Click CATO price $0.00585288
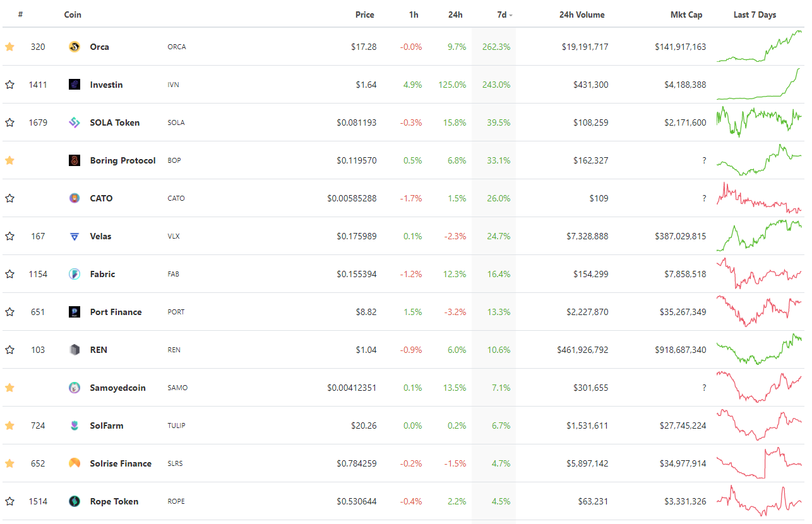The image size is (812, 524). pyautogui.click(x=352, y=198)
